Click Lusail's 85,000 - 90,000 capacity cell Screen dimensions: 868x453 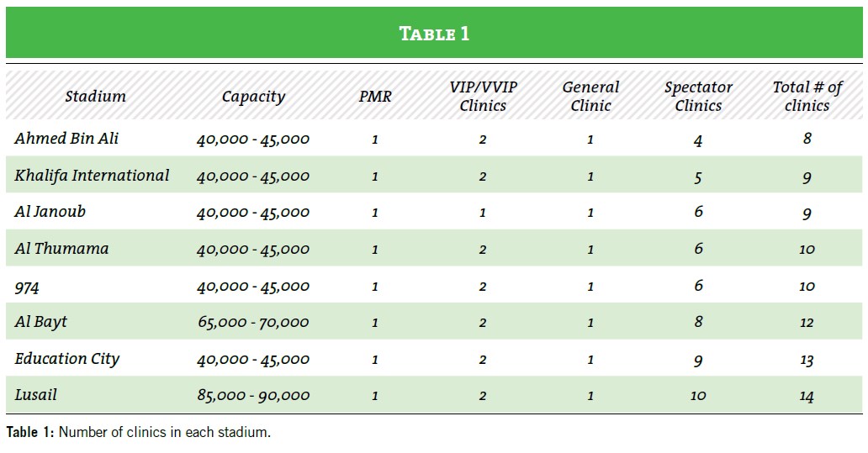(x=253, y=395)
